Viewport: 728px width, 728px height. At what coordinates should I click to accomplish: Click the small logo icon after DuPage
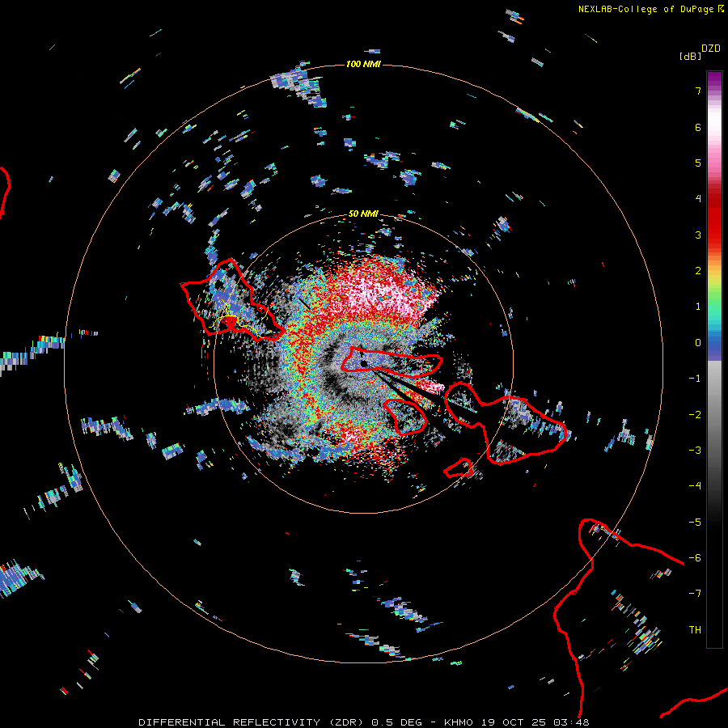pyautogui.click(x=721, y=9)
